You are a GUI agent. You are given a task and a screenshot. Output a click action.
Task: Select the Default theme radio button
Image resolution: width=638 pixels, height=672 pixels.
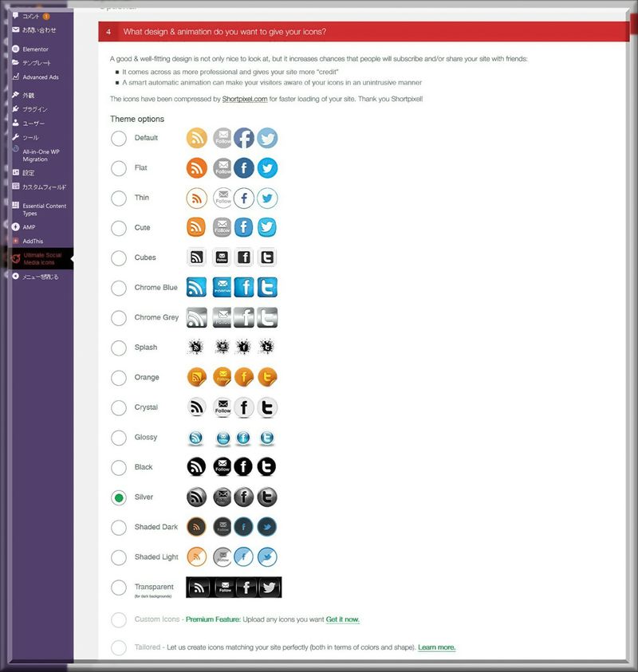click(x=119, y=139)
